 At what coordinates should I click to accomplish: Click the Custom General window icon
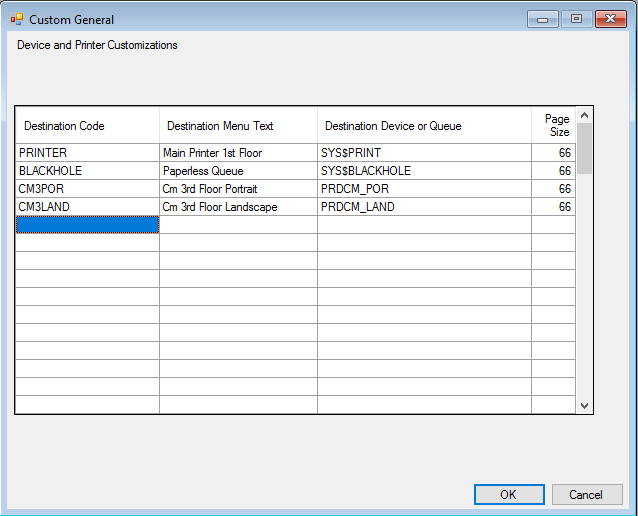coord(17,19)
